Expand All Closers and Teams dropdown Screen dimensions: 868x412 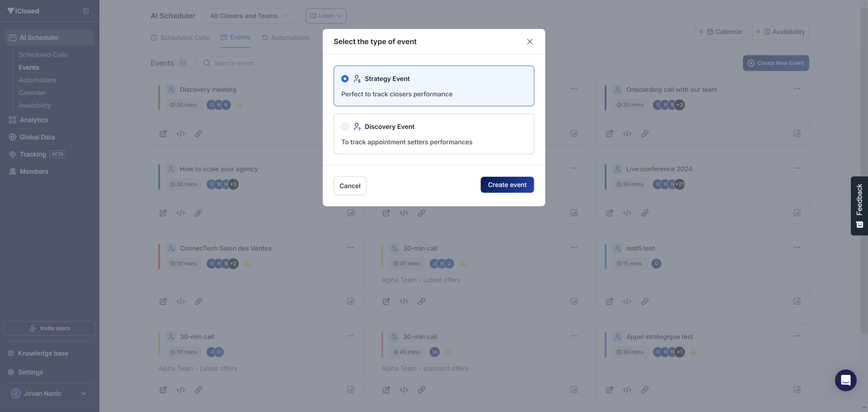[250, 16]
